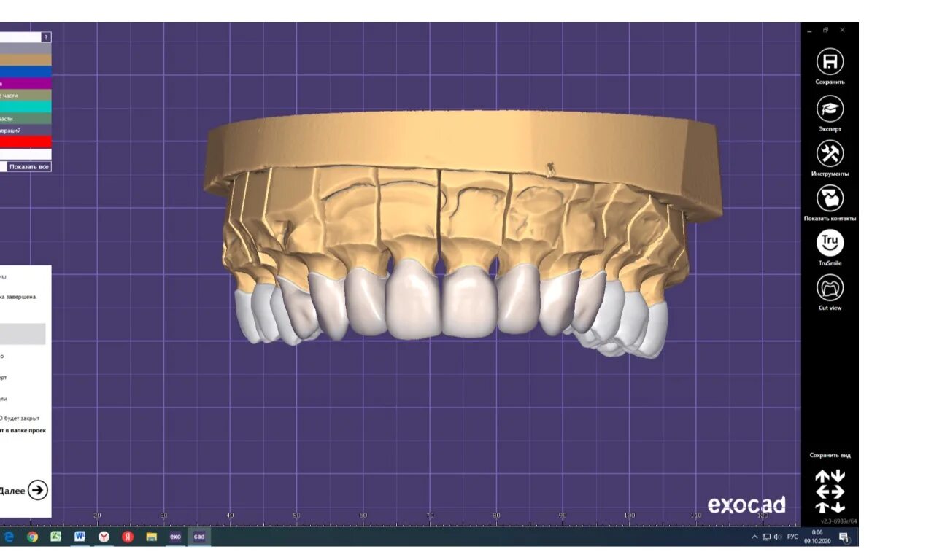This screenshot has height=560, width=934.
Task: Open the clock showing 0:06
Action: pyautogui.click(x=817, y=537)
